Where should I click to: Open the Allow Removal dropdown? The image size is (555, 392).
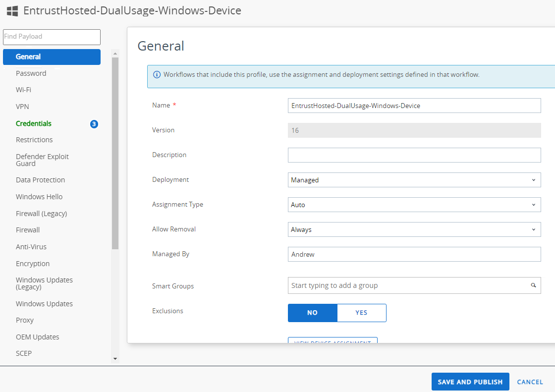[414, 229]
